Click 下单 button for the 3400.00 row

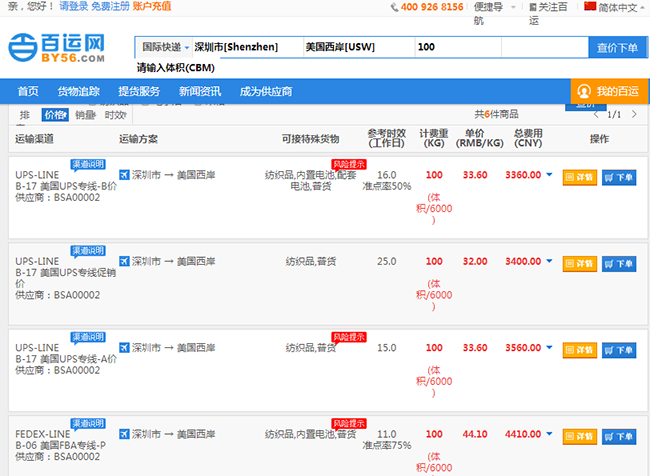[x=619, y=263]
